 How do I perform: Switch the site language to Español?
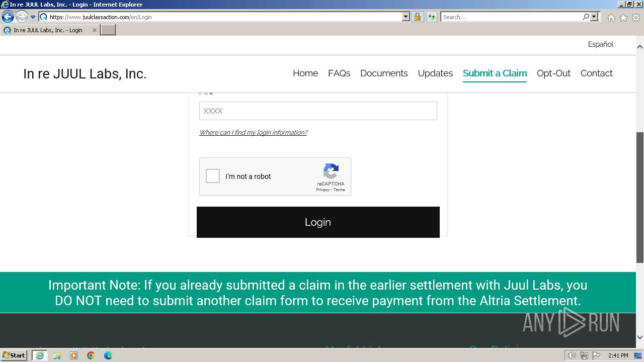600,44
